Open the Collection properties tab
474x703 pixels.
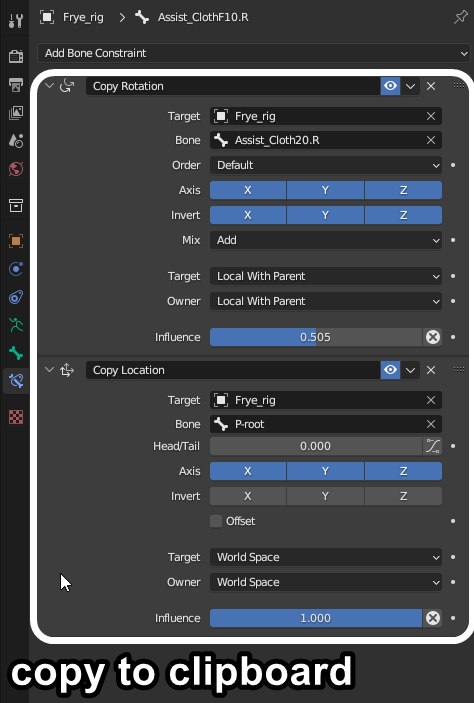(x=16, y=205)
